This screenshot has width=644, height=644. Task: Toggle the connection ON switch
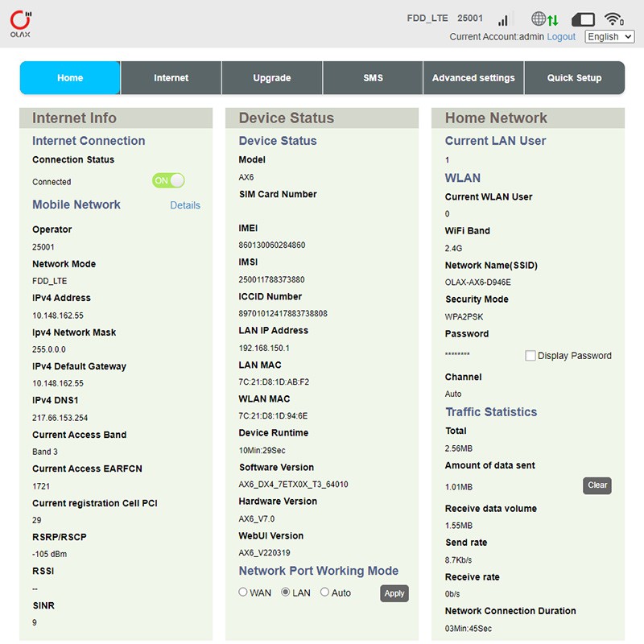coord(168,181)
